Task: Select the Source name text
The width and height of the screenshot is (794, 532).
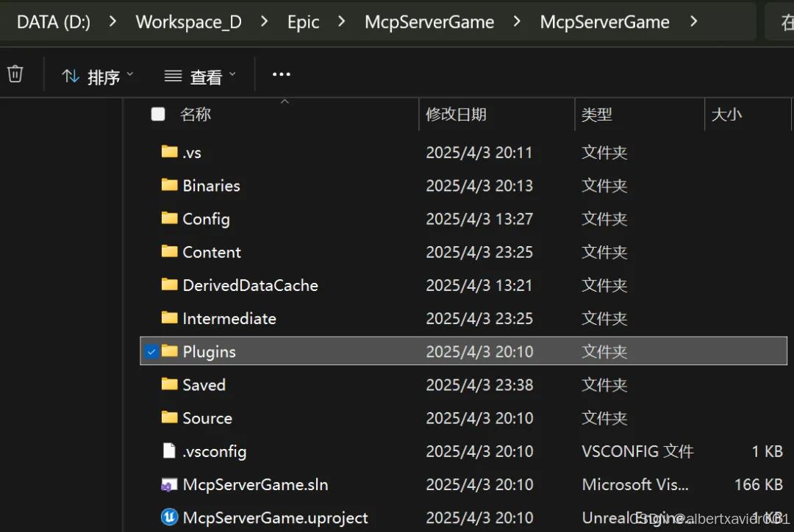Action: (207, 419)
